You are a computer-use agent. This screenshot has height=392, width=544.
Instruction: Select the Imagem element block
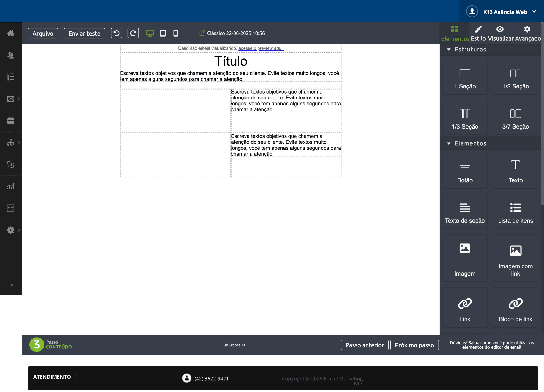465,258
